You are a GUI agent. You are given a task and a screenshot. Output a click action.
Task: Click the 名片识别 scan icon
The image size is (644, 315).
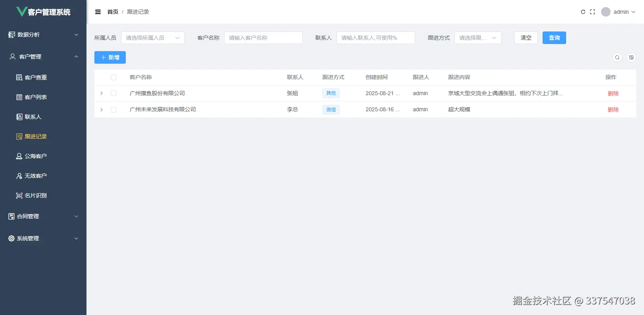coord(19,195)
